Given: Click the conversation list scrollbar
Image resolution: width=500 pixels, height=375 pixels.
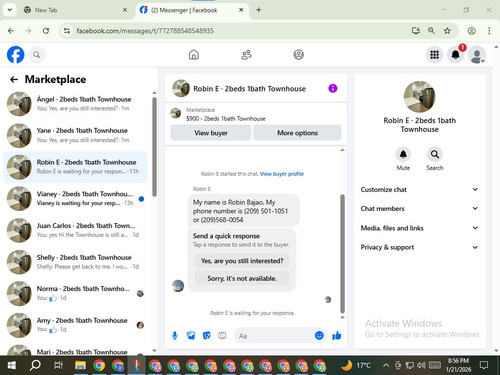Looking at the screenshot, I should (x=154, y=147).
